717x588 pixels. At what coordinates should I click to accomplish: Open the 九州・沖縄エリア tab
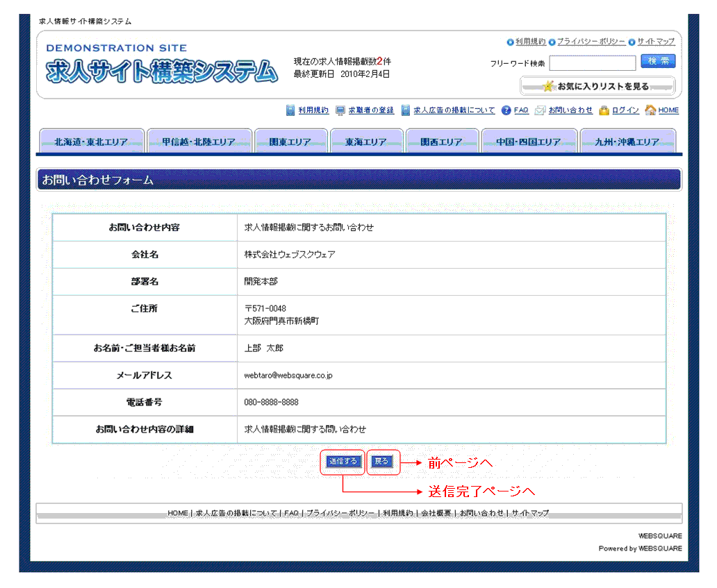pyautogui.click(x=627, y=142)
